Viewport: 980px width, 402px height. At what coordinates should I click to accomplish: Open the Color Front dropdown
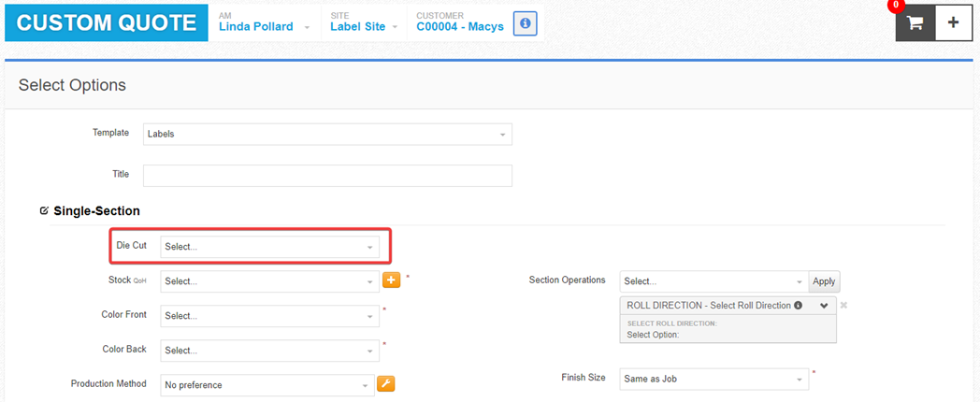(270, 316)
